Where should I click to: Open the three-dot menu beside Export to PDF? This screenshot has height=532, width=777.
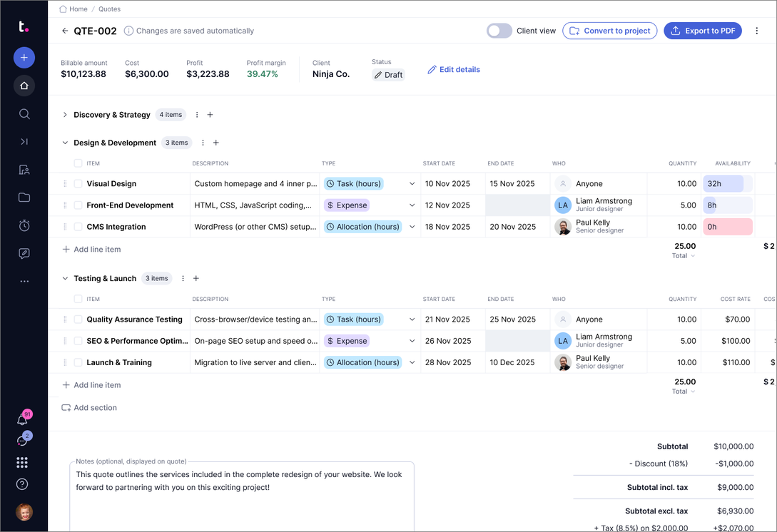pos(757,31)
